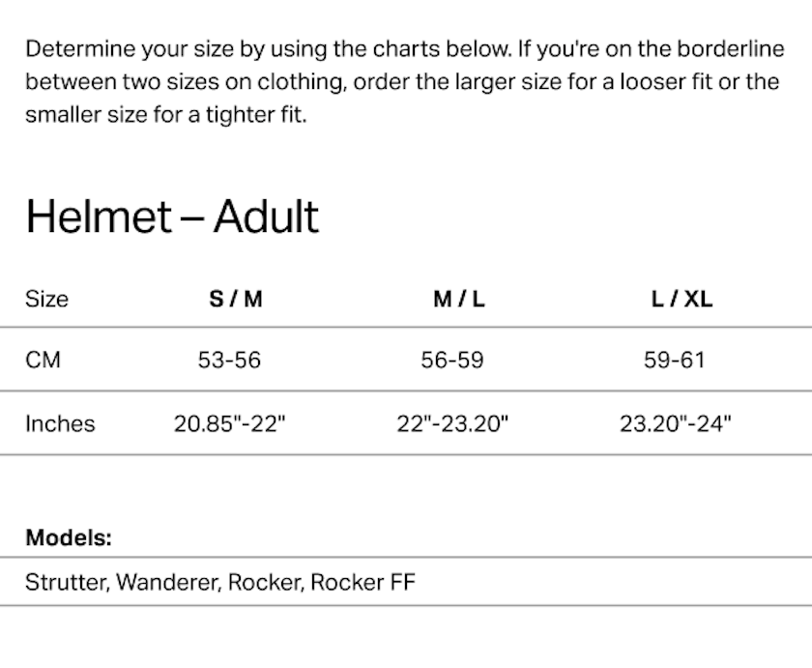Click the "L / XL" column header
This screenshot has width=812, height=668.
point(681,299)
